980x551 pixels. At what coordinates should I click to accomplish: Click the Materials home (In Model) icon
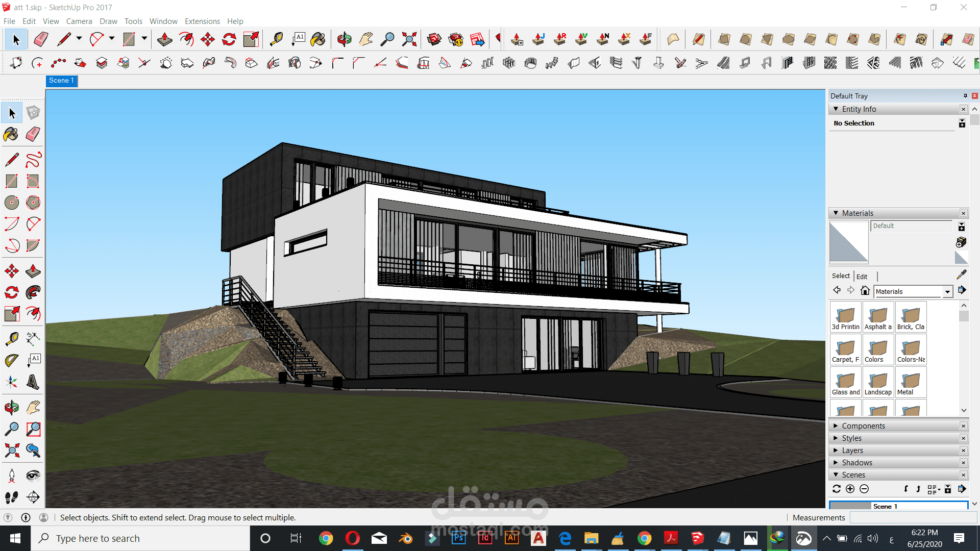(865, 290)
